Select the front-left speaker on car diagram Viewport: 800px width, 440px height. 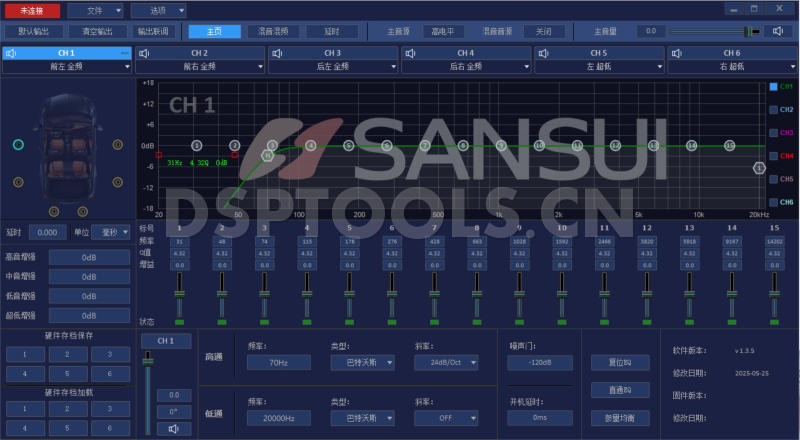pos(18,145)
